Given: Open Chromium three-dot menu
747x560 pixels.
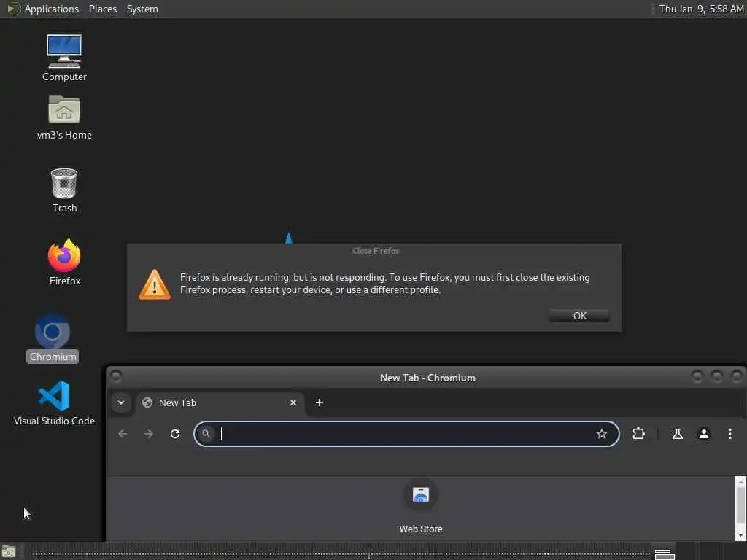Looking at the screenshot, I should click(729, 434).
